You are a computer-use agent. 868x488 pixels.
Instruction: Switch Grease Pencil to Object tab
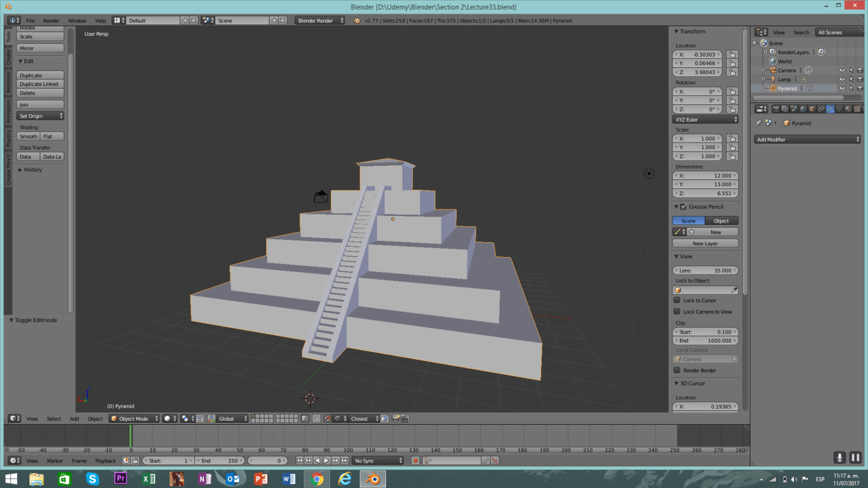point(721,221)
